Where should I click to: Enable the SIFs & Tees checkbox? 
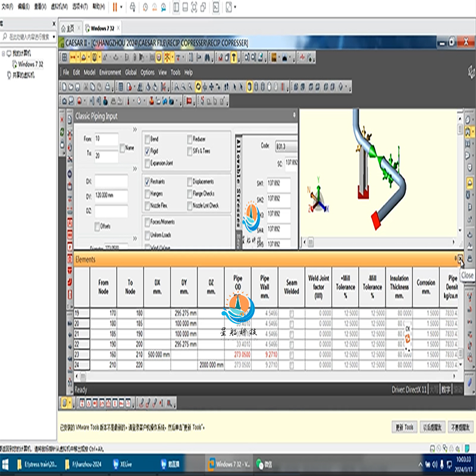pyautogui.click(x=190, y=151)
